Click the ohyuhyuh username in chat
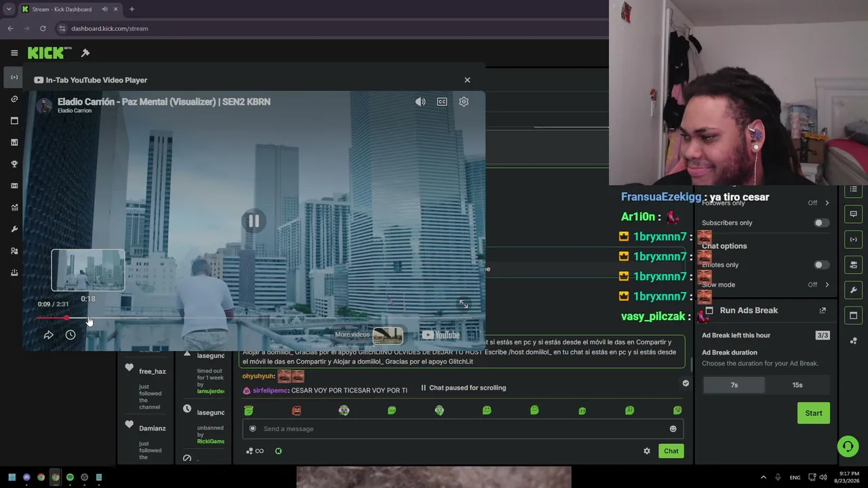The width and height of the screenshot is (868, 488). (x=258, y=376)
